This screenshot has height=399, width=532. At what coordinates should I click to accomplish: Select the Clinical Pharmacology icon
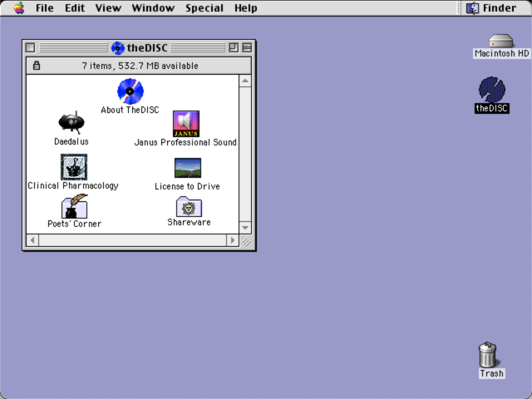[x=74, y=166]
